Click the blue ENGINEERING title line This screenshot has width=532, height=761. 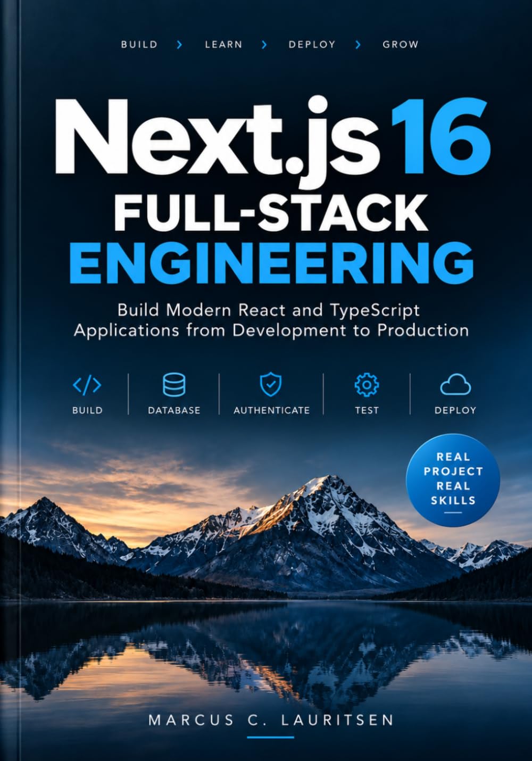pyautogui.click(x=271, y=263)
